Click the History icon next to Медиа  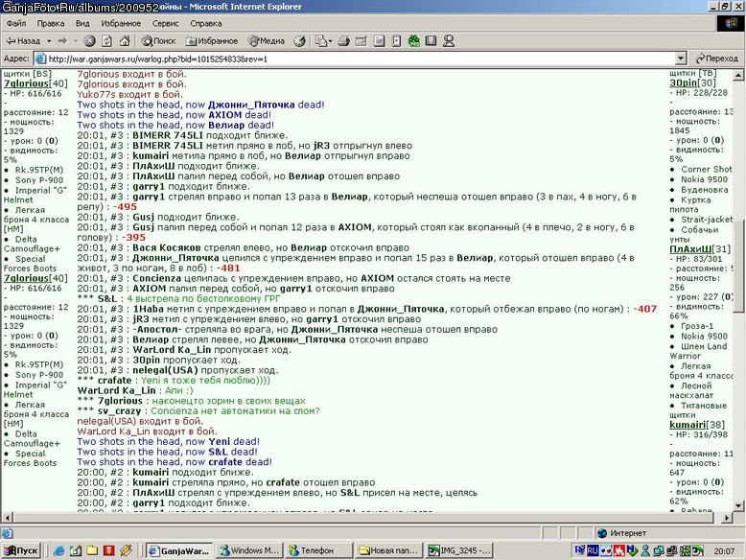(299, 41)
